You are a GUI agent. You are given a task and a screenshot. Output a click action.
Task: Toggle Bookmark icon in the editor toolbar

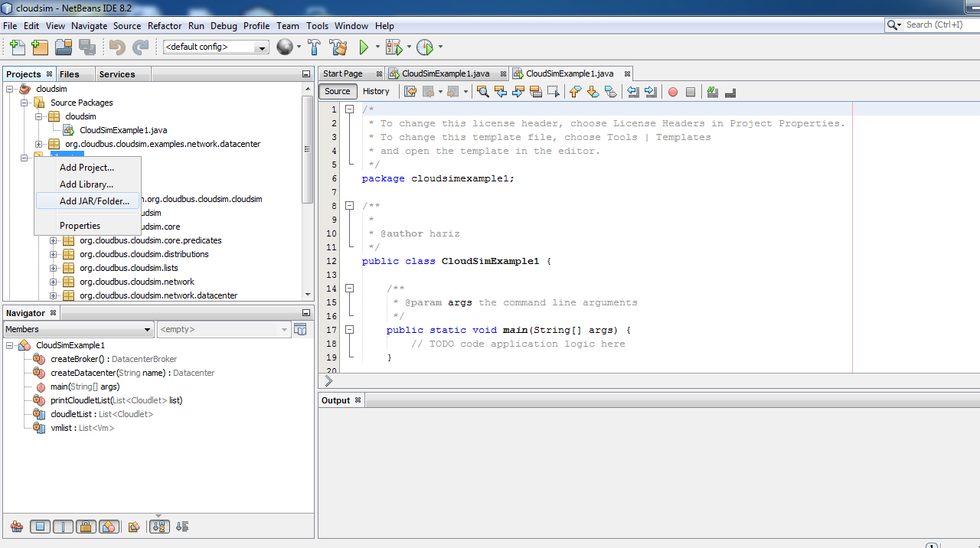click(x=610, y=92)
